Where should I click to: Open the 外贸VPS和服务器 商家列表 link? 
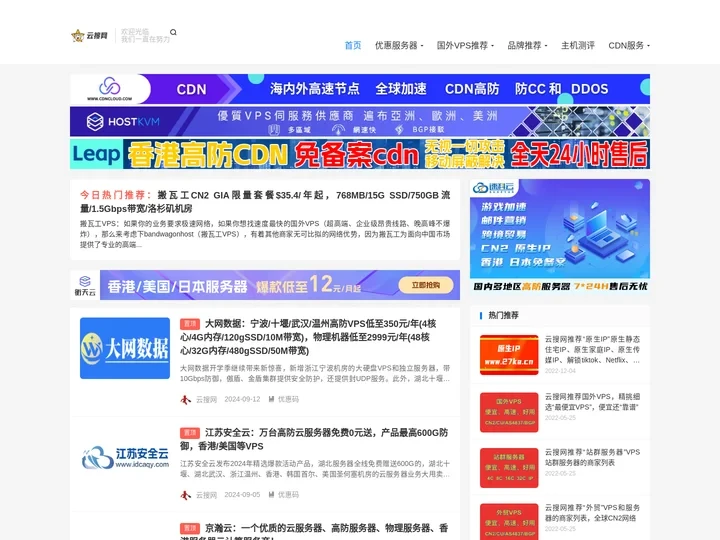[x=592, y=513]
